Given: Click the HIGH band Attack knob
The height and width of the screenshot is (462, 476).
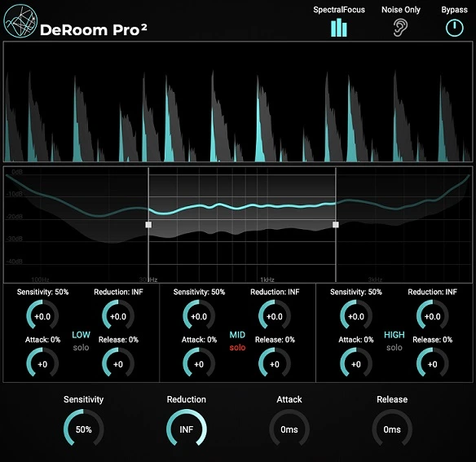Looking at the screenshot, I should coord(356,363).
